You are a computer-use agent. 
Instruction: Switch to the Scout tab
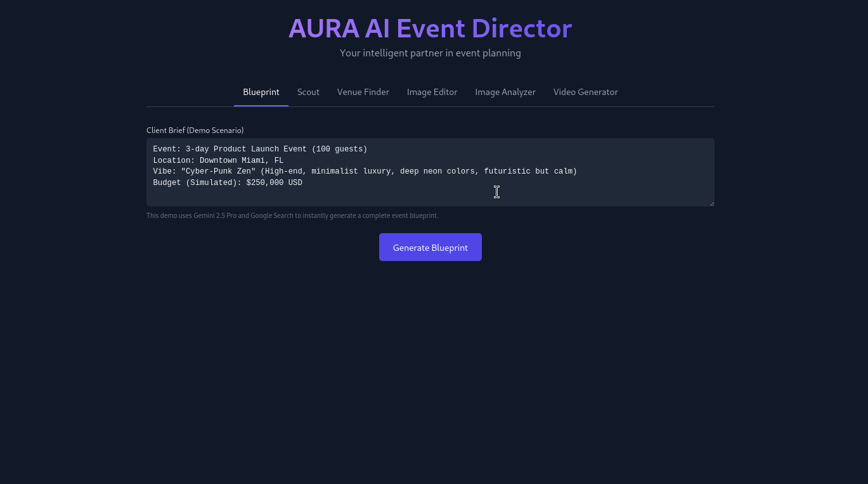(308, 92)
